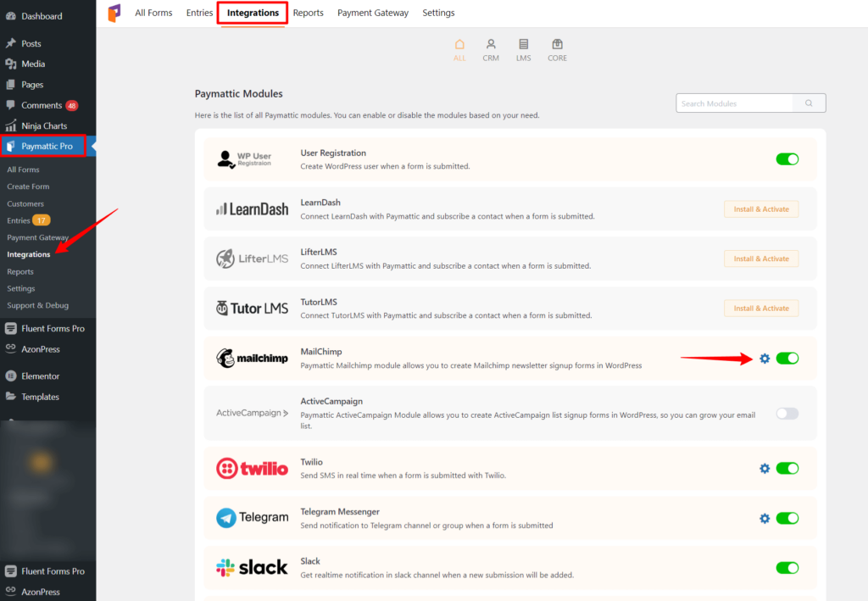
Task: Open the Twilio settings gear
Action: pyautogui.click(x=765, y=468)
